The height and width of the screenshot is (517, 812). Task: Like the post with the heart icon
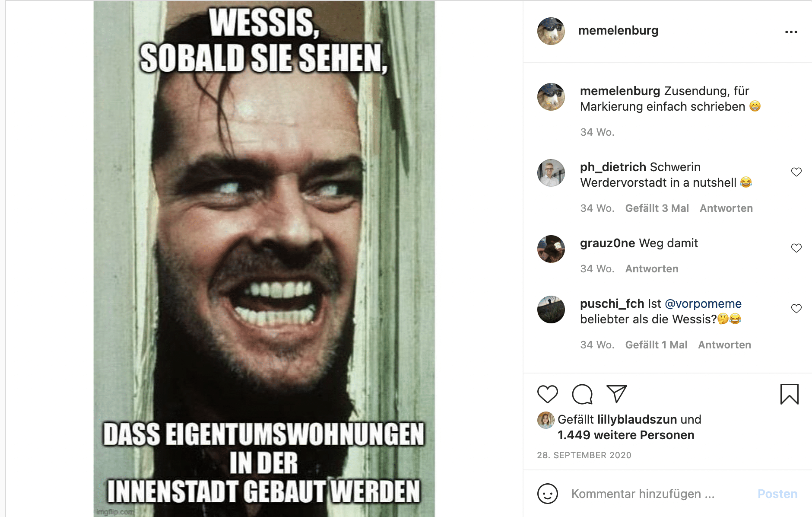tap(547, 394)
